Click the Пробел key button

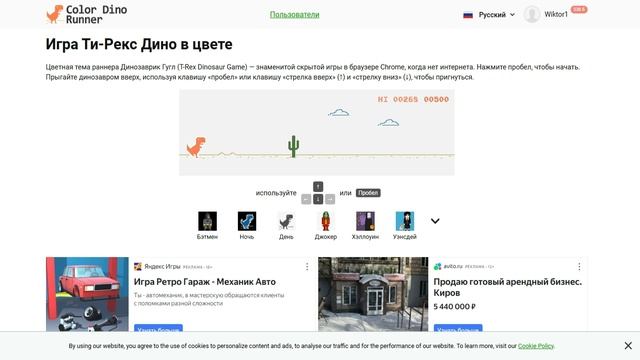[x=368, y=193]
